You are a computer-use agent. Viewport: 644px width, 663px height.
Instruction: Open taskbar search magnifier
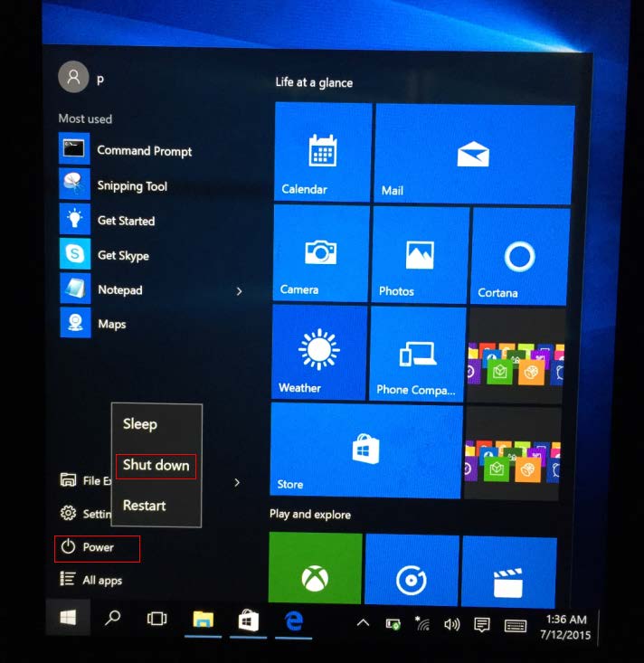click(x=112, y=618)
